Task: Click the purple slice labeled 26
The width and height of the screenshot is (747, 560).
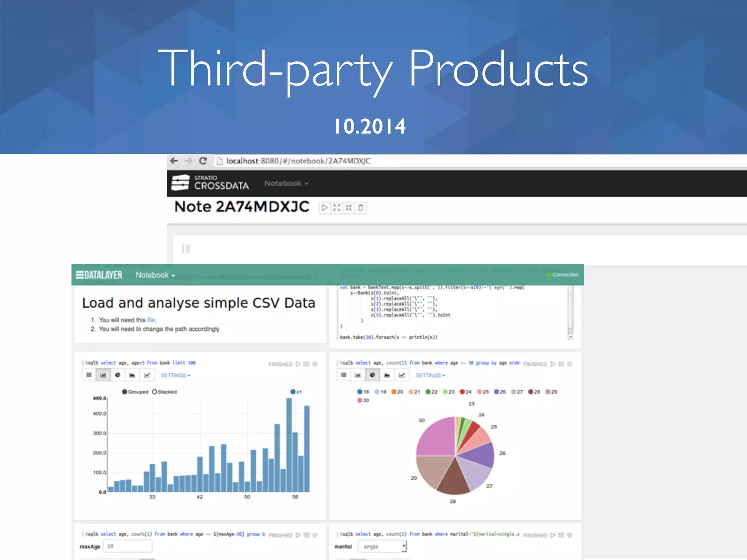Action: [480, 455]
